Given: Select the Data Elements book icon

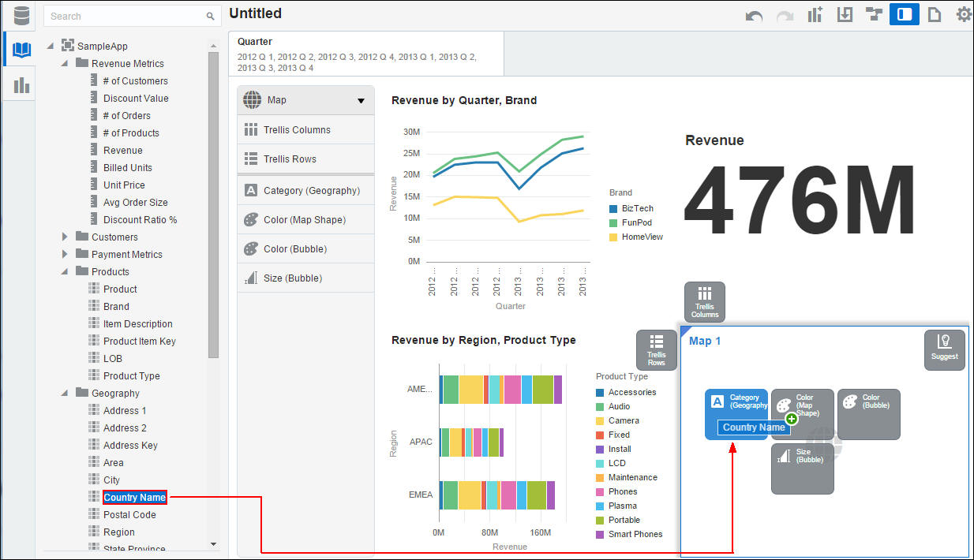Looking at the screenshot, I should coord(21,51).
